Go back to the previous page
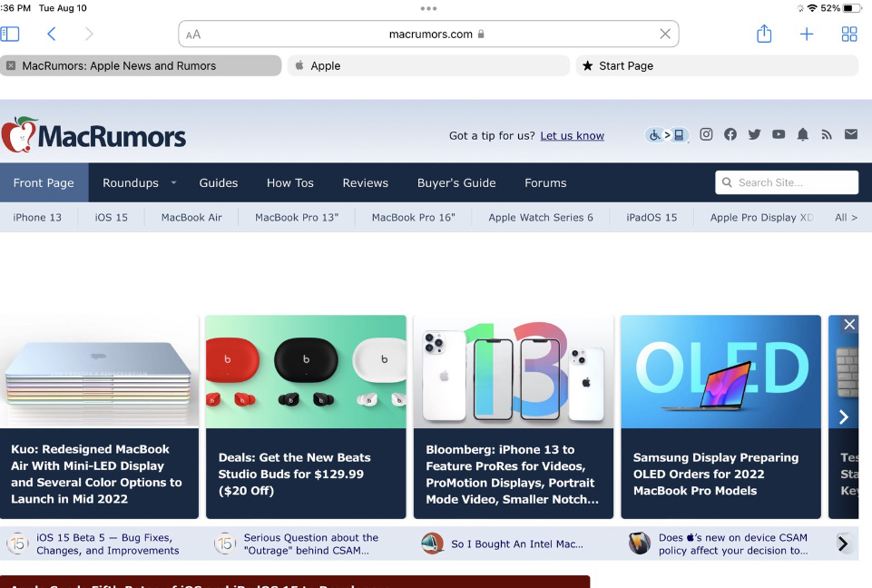The height and width of the screenshot is (588, 872). [51, 34]
